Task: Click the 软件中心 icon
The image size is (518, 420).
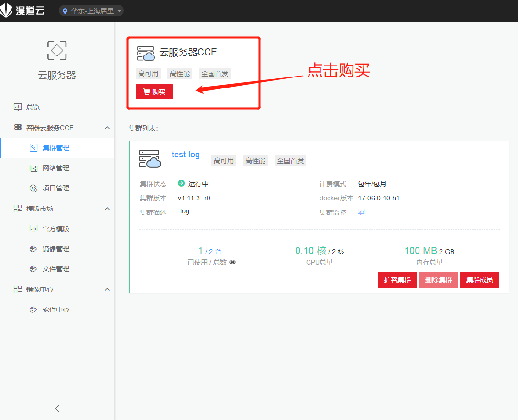Action: 33,309
